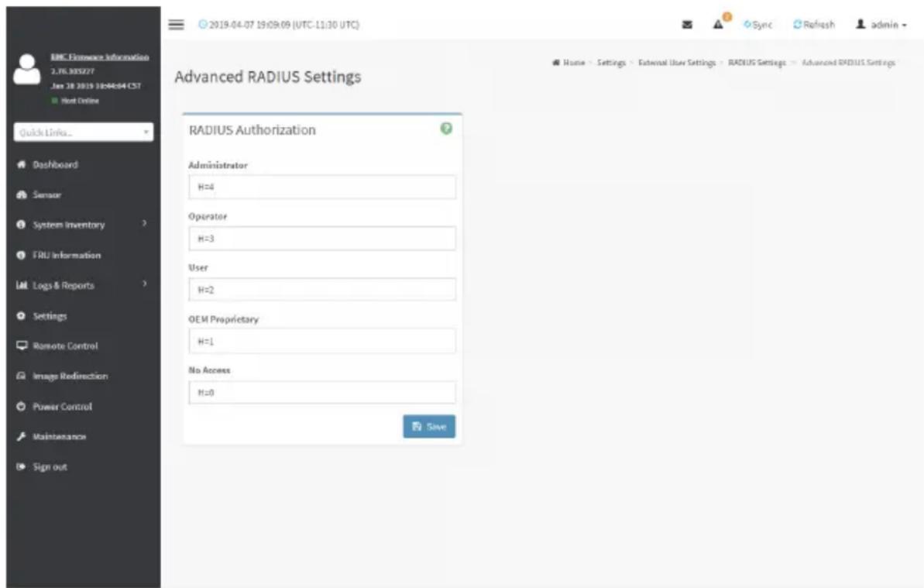Click the Sensor gauge icon
This screenshot has height=588, width=924.
(x=21, y=194)
